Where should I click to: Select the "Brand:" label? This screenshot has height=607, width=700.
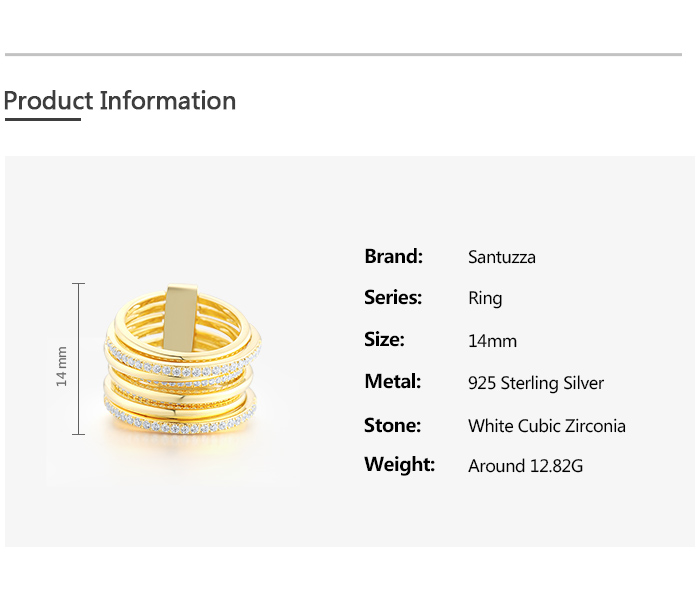[x=393, y=256]
